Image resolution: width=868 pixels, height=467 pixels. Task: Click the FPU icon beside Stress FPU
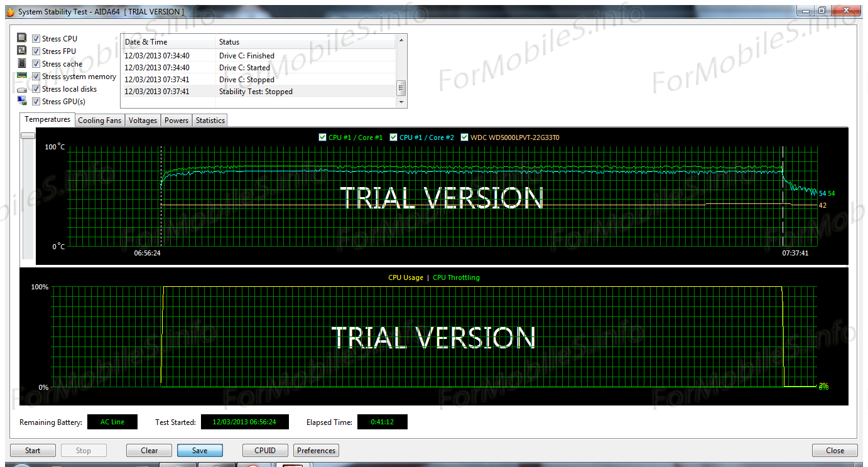(22, 51)
